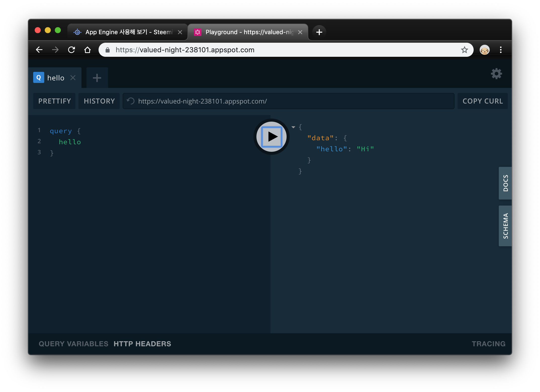Bookmark this page with the star icon
The height and width of the screenshot is (392, 540).
tap(464, 50)
